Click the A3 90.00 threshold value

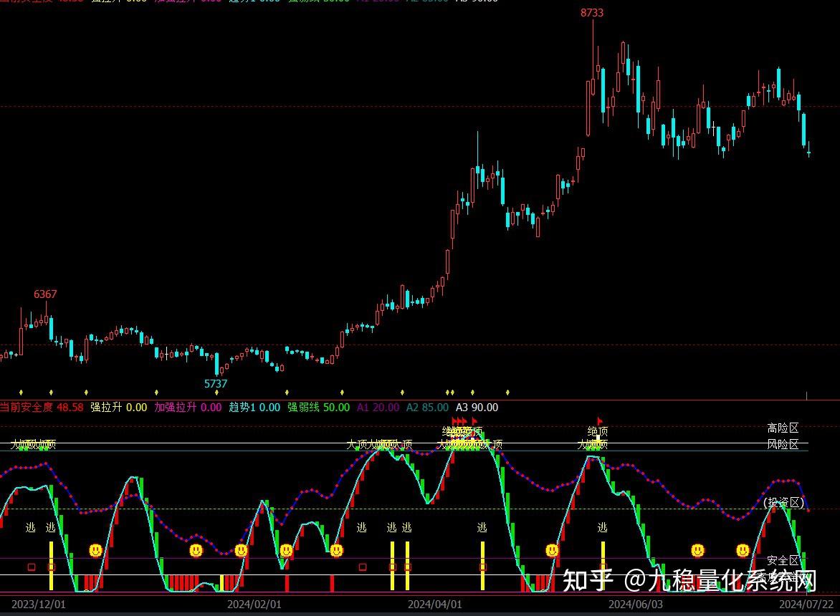click(477, 407)
